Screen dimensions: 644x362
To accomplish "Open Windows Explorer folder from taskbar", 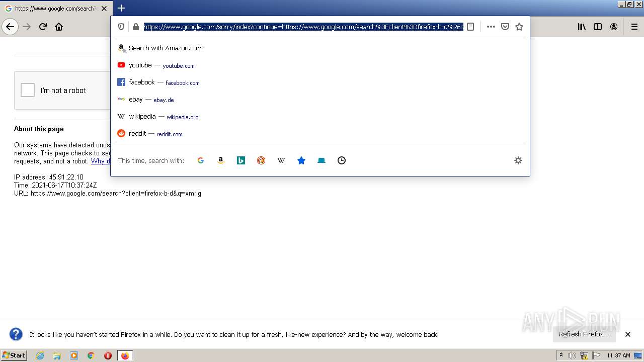I will tap(57, 355).
